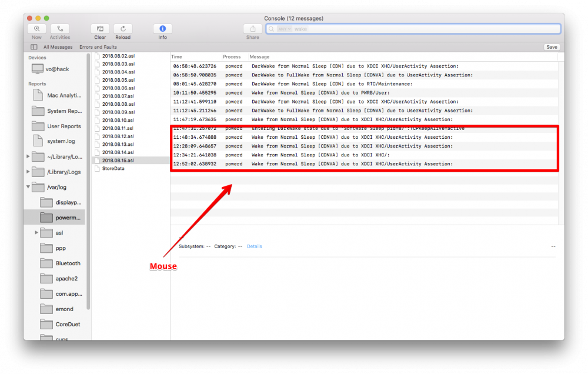
Task: Switch to Errors and Faults filter
Action: coord(98,47)
